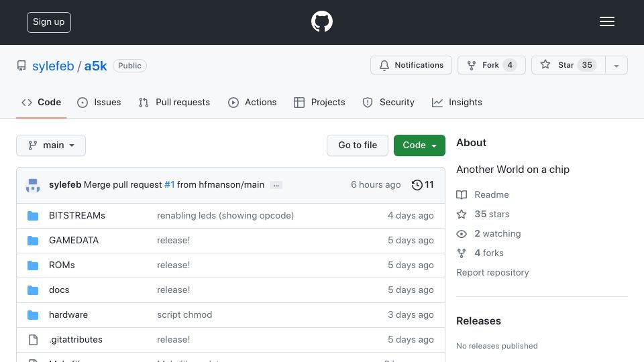Click the 'Another World on a chip' description
This screenshot has width=644, height=362.
(513, 170)
